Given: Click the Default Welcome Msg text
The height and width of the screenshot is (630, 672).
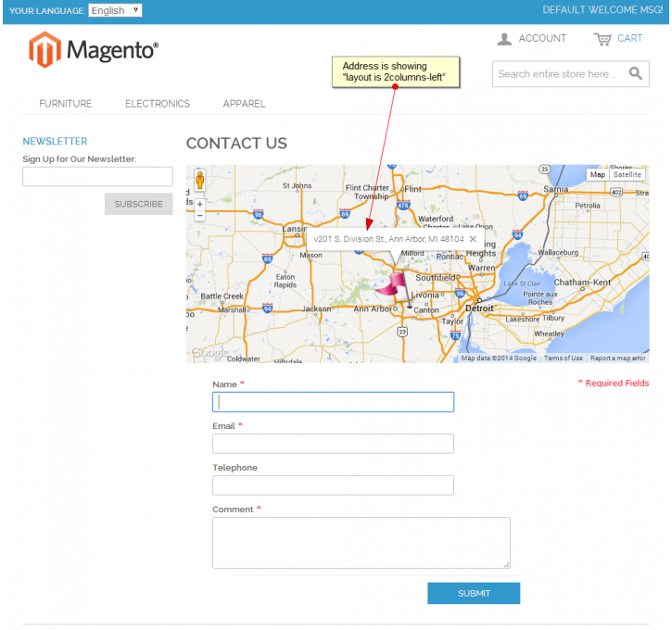Looking at the screenshot, I should click(x=602, y=10).
